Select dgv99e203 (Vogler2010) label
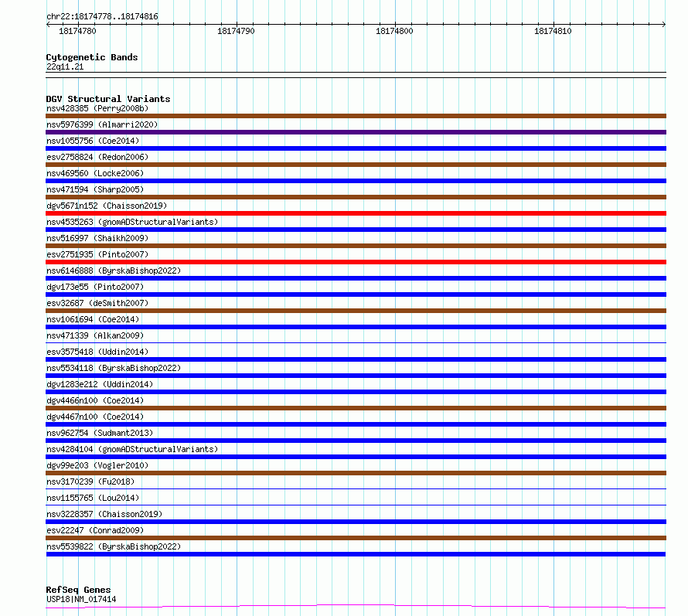The image size is (688, 616). (97, 465)
